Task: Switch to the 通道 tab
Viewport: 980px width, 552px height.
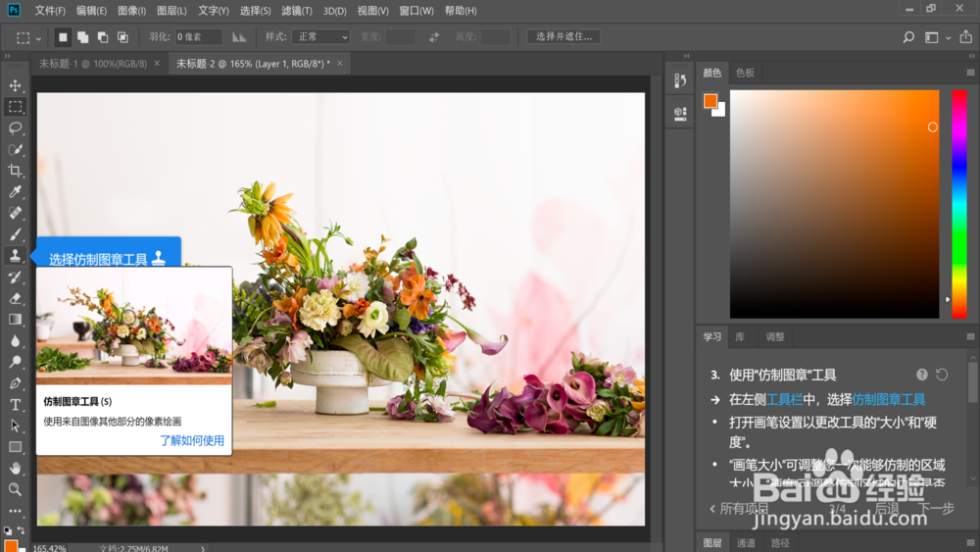Action: tap(746, 542)
